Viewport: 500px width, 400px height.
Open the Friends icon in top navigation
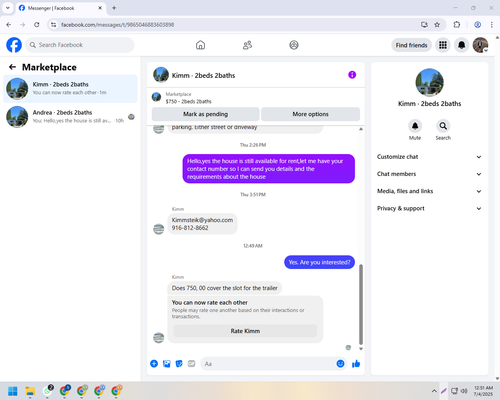coord(247,45)
